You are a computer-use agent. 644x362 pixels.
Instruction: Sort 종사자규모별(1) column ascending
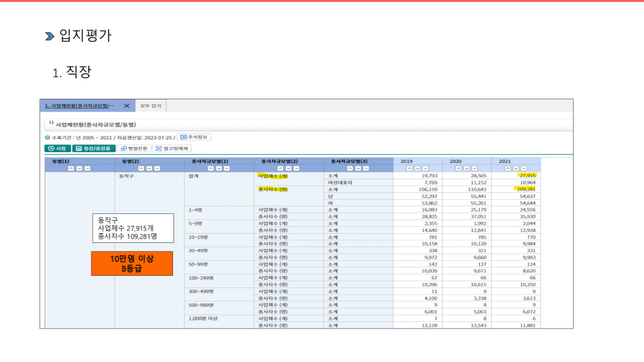(x=211, y=168)
